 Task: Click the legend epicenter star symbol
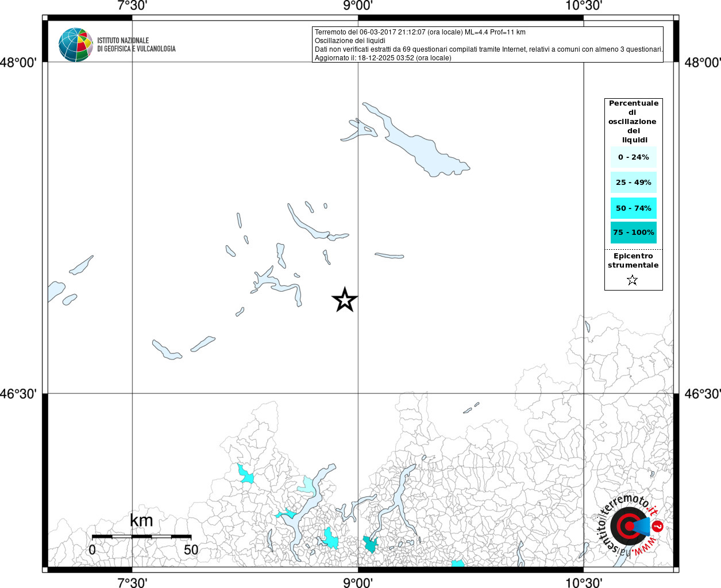tap(633, 280)
